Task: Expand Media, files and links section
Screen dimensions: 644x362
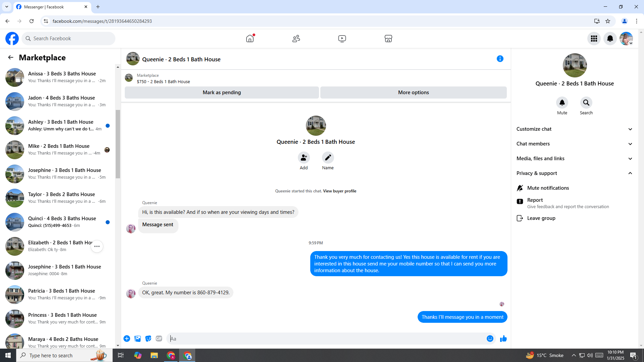Action: [x=574, y=159]
